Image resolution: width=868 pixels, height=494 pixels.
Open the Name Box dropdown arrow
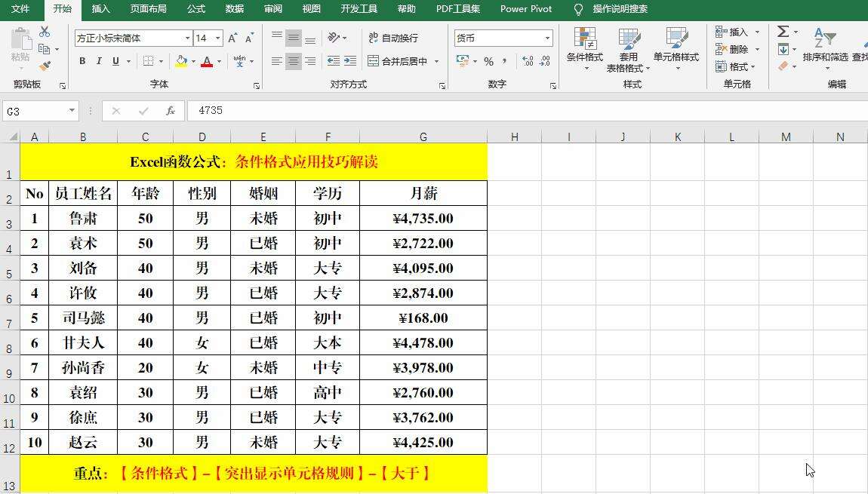(x=72, y=111)
